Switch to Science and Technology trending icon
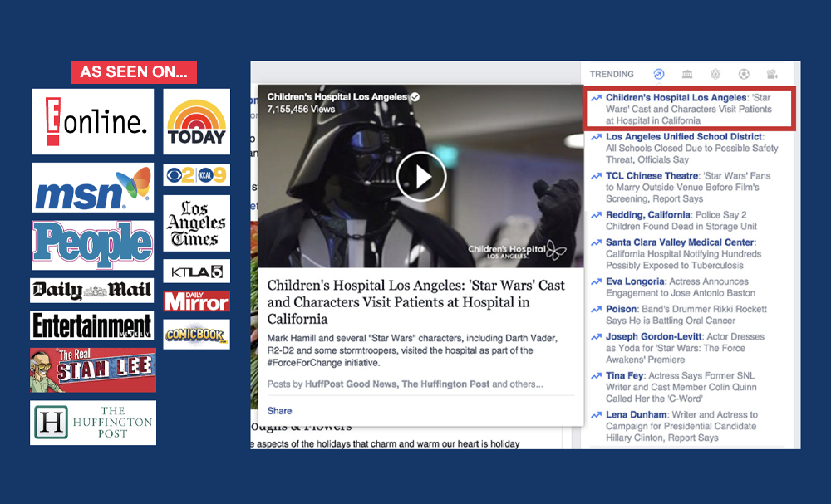This screenshot has height=504, width=831. (x=715, y=74)
